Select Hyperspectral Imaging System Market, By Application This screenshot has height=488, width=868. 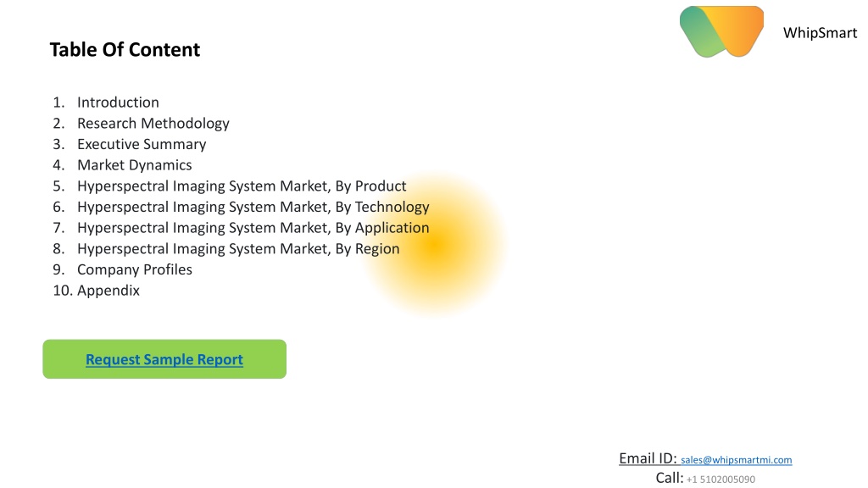pos(253,228)
